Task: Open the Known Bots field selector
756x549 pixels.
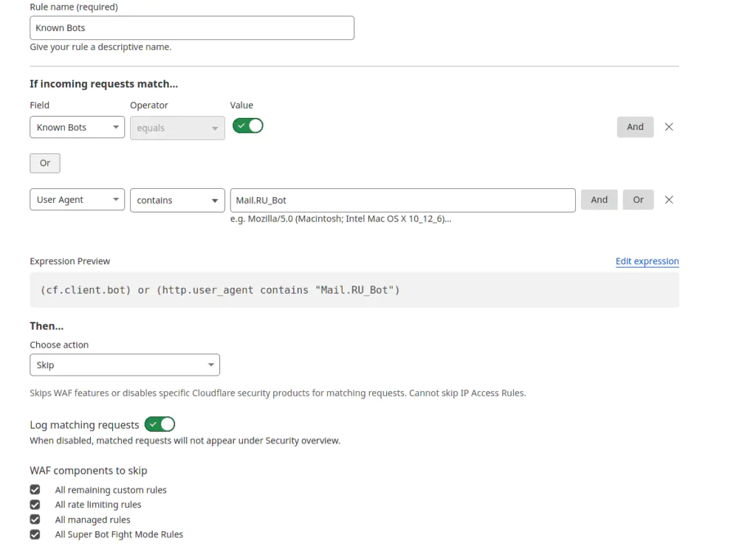Action: pos(77,127)
